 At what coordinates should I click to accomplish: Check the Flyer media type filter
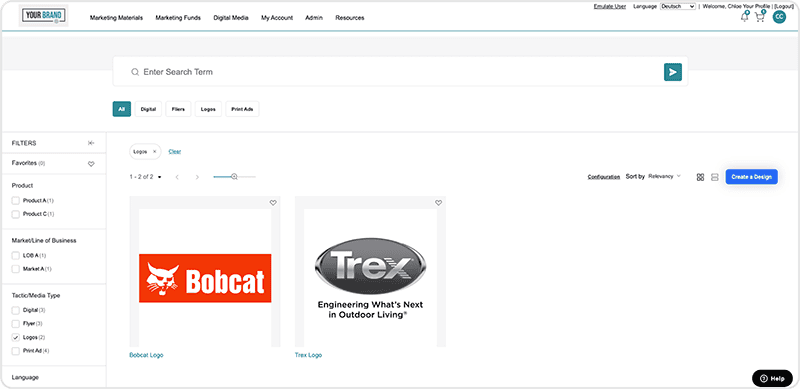pos(15,324)
